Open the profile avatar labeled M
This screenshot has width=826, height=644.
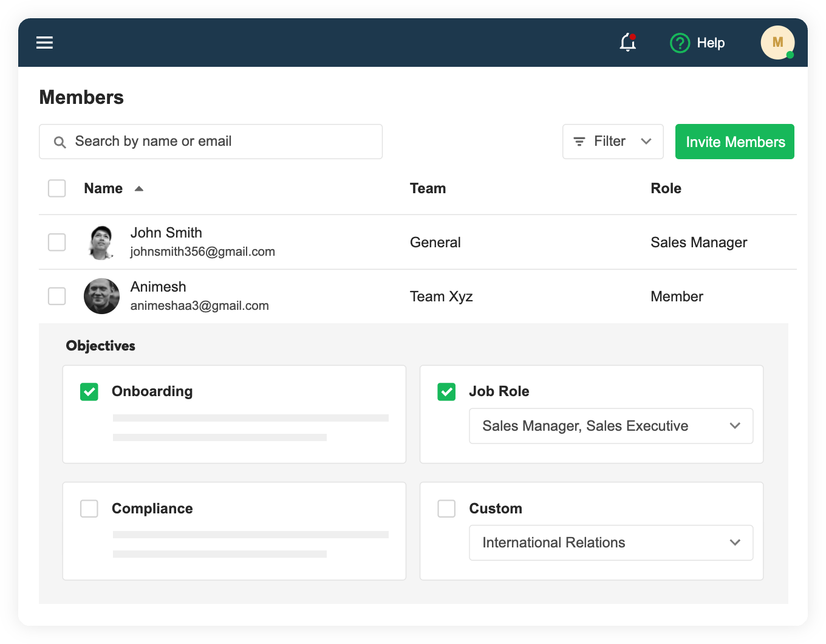pos(777,43)
